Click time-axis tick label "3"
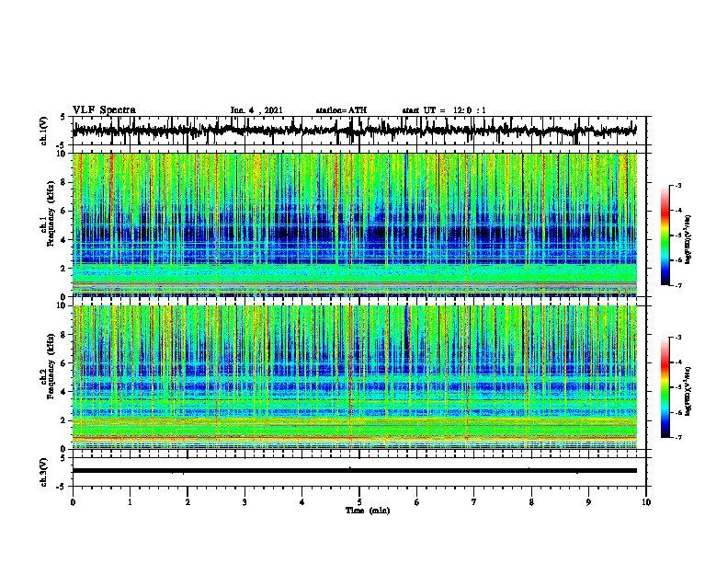 pyautogui.click(x=245, y=502)
